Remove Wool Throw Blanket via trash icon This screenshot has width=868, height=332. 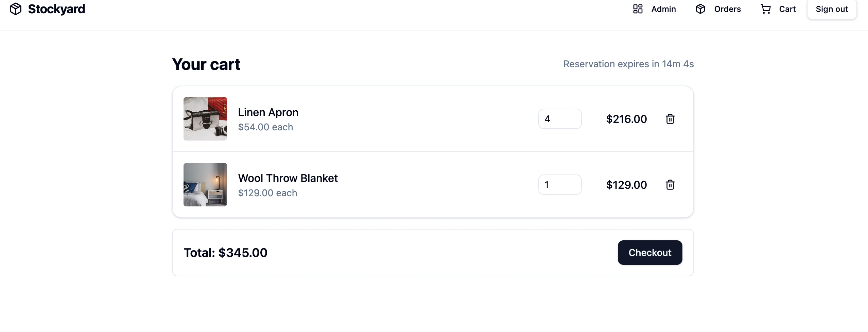pos(670,185)
